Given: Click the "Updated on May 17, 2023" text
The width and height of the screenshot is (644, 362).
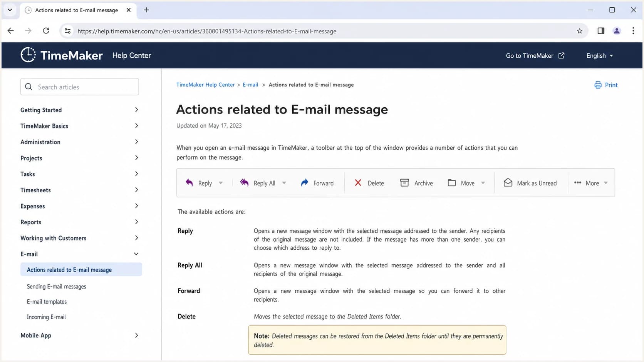Looking at the screenshot, I should click(x=209, y=125).
